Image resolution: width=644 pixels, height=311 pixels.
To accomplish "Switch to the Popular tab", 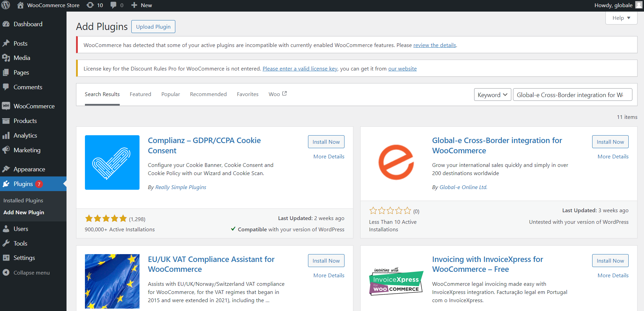I will 171,94.
